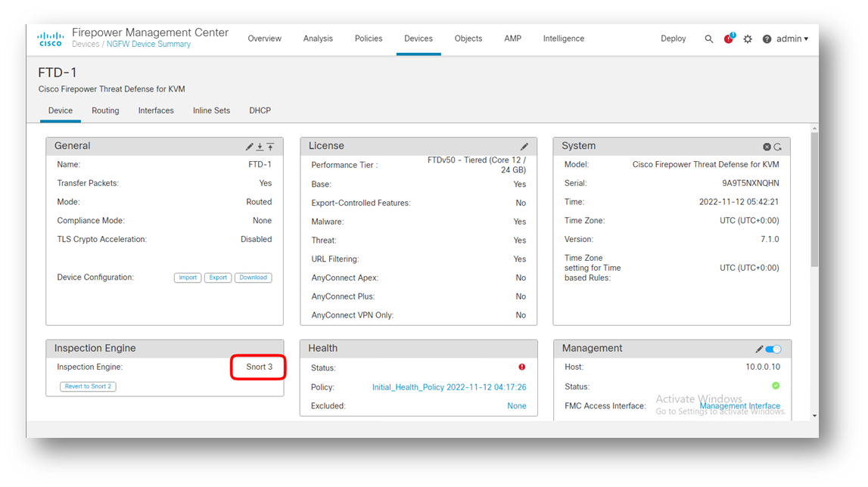Image resolution: width=868 pixels, height=487 pixels.
Task: Expand NGFW Device Summary breadcrumb link
Action: click(x=148, y=44)
